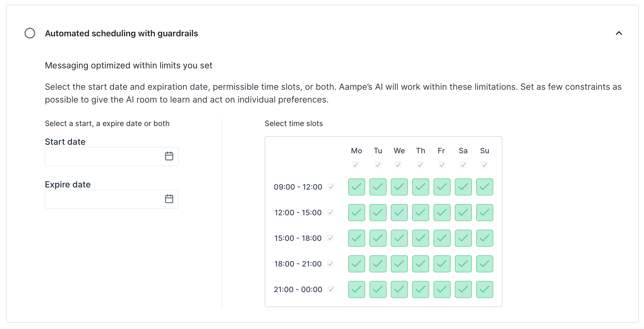
Task: Deselect Monday 12:00 - 15:00 time slot
Action: point(357,213)
